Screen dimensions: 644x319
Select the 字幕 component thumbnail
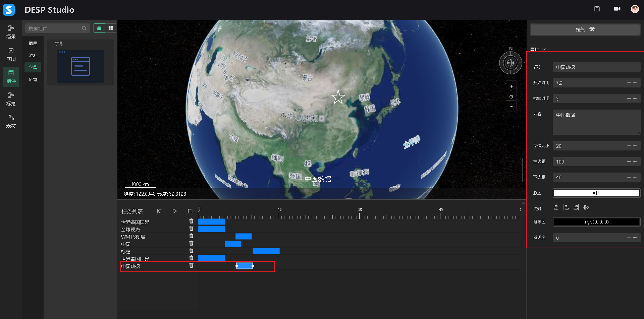(x=80, y=66)
